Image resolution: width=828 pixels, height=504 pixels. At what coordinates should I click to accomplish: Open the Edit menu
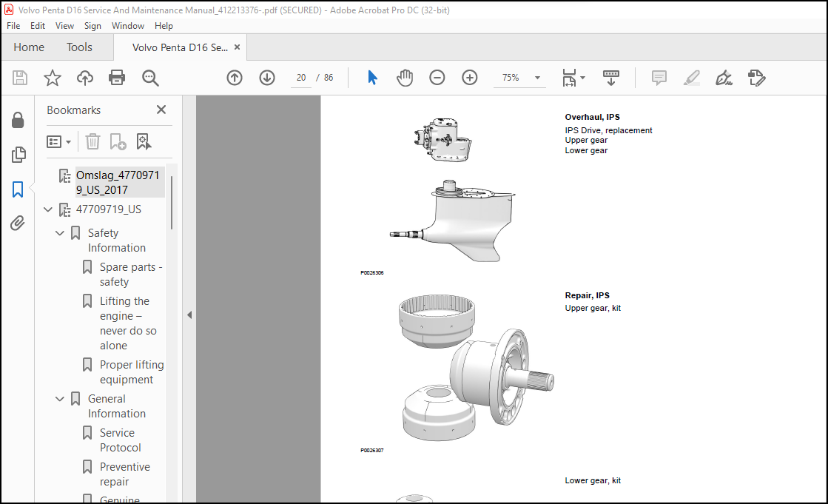coord(38,26)
